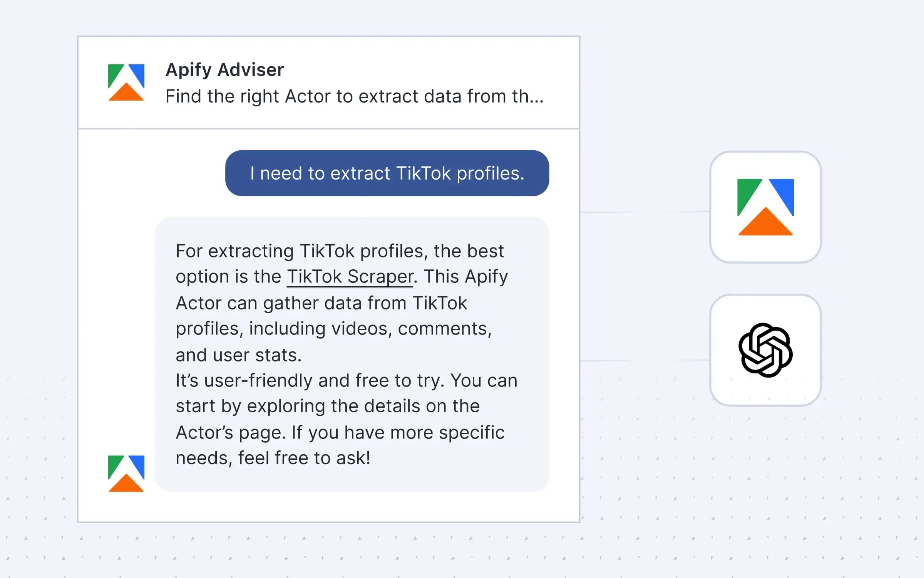Click the "I need to extract TikTok profiles" message bubble
The height and width of the screenshot is (578, 924).
[387, 173]
